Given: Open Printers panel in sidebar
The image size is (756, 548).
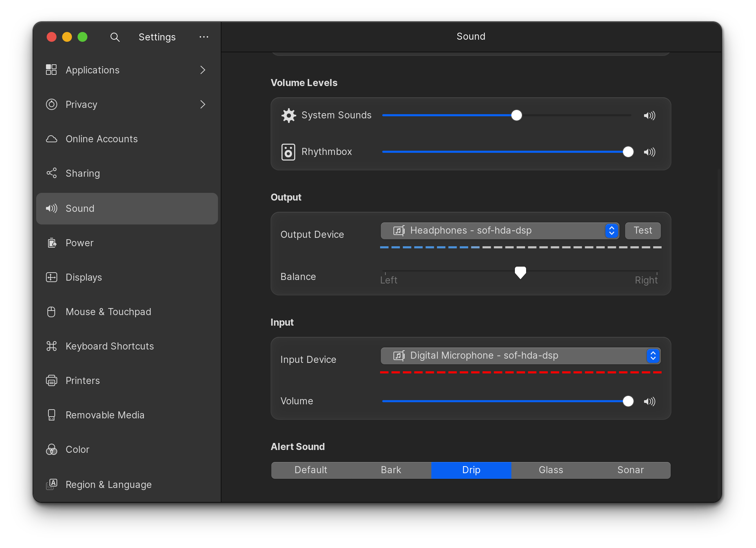Looking at the screenshot, I should pyautogui.click(x=82, y=380).
